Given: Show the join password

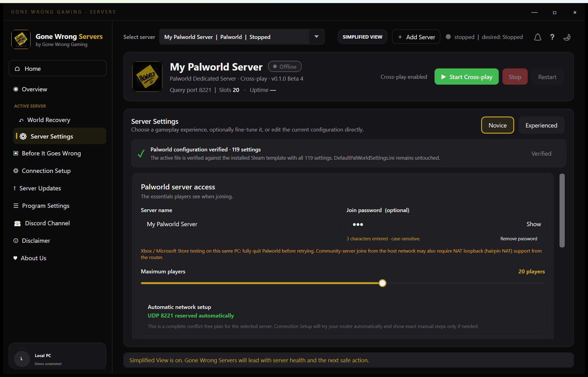Looking at the screenshot, I should 533,224.
